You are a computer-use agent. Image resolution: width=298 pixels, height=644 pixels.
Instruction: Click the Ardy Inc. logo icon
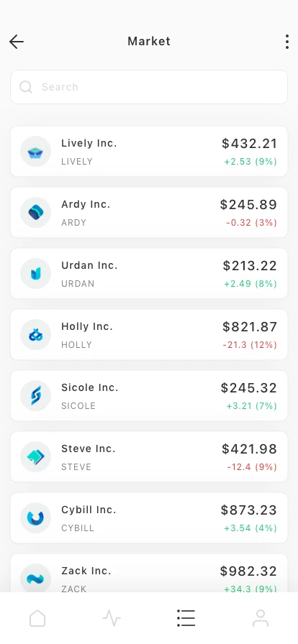click(x=36, y=212)
